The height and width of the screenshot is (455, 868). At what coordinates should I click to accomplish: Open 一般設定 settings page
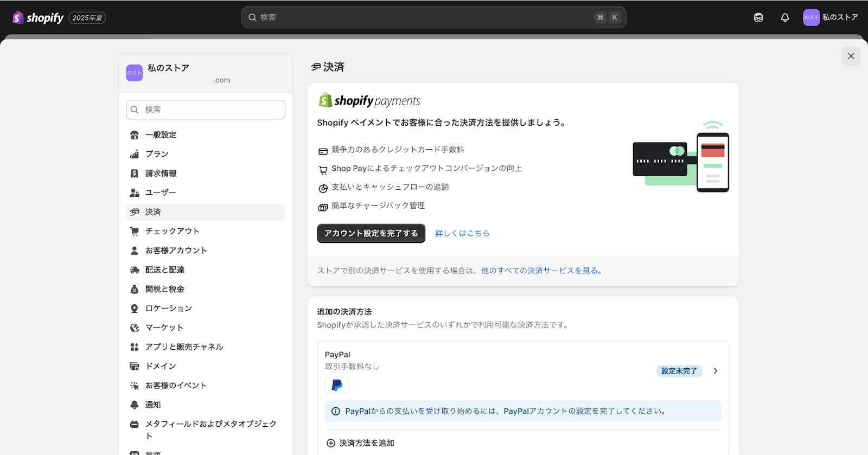tap(206, 135)
